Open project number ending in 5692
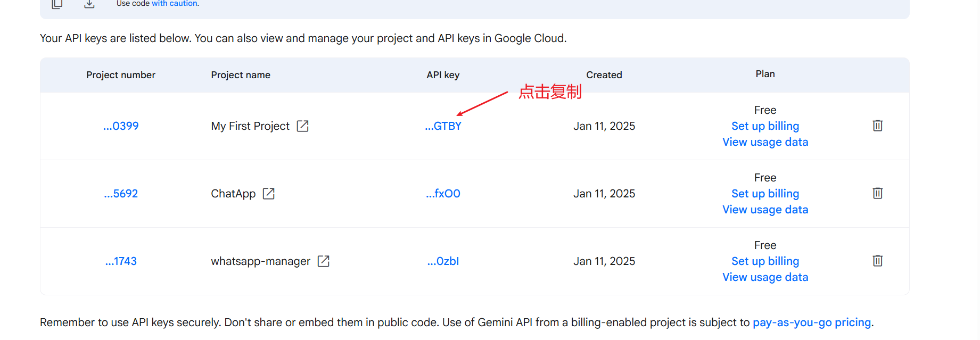The height and width of the screenshot is (340, 980). coord(121,194)
